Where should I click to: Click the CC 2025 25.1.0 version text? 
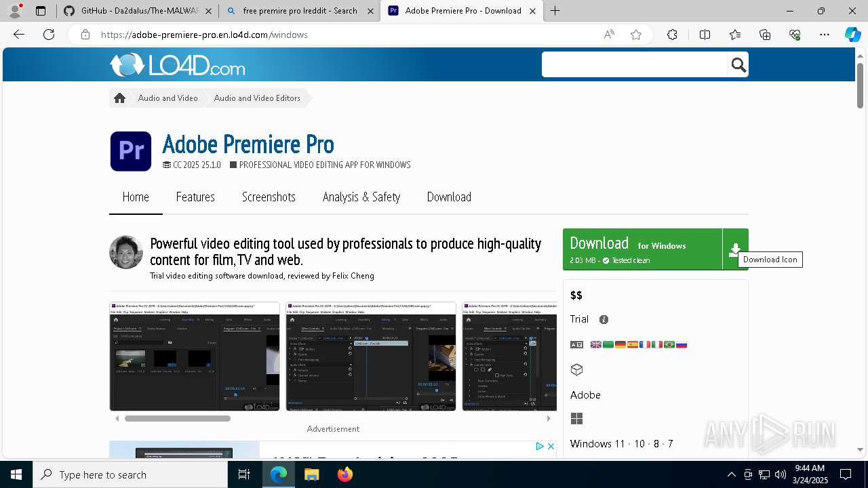(197, 165)
